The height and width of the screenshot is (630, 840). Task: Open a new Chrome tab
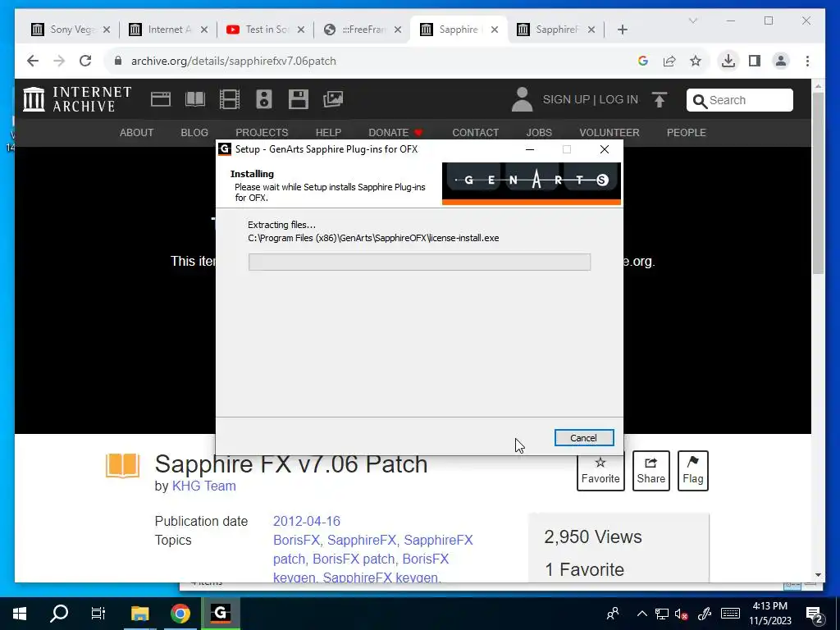pos(623,30)
